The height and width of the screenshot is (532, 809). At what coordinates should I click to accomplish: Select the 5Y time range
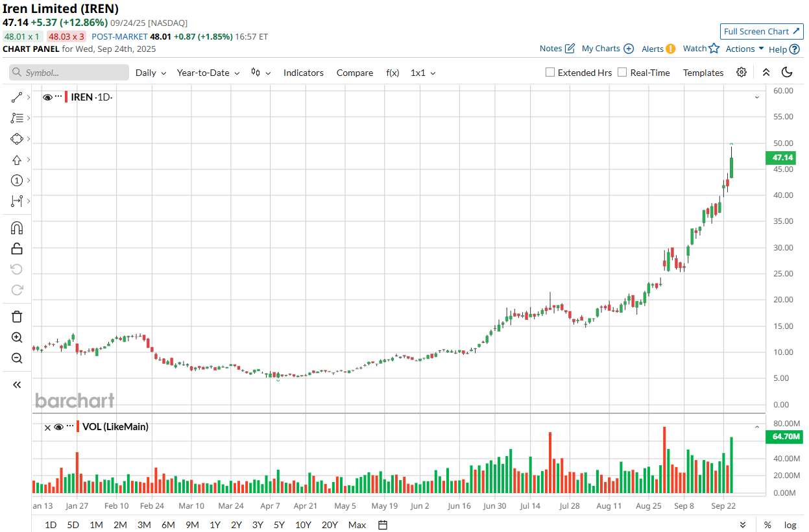279,525
